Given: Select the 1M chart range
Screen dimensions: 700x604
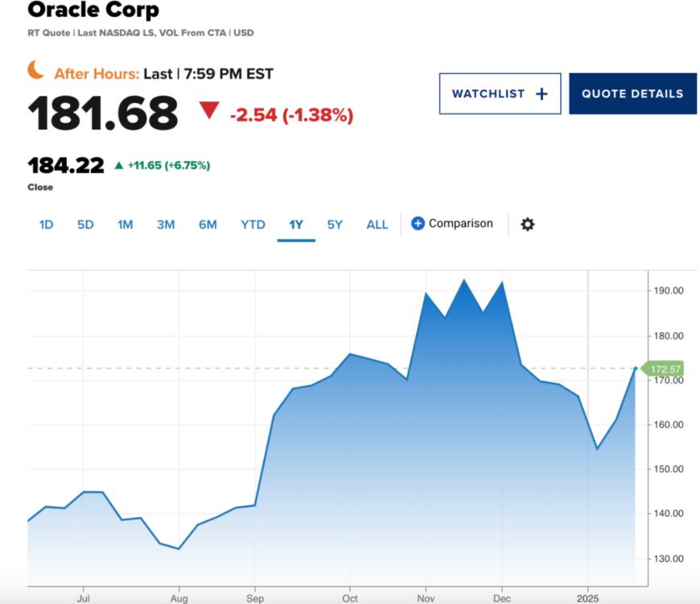Looking at the screenshot, I should coord(125,224).
